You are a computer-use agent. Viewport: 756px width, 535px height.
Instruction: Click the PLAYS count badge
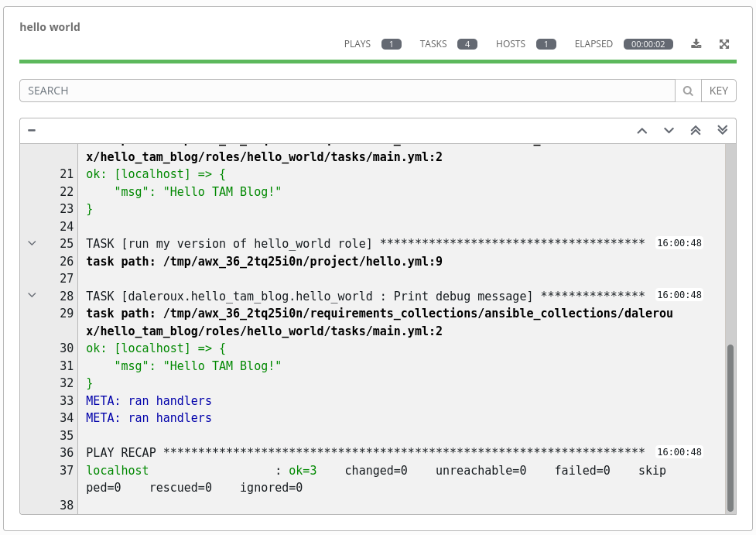pos(391,44)
